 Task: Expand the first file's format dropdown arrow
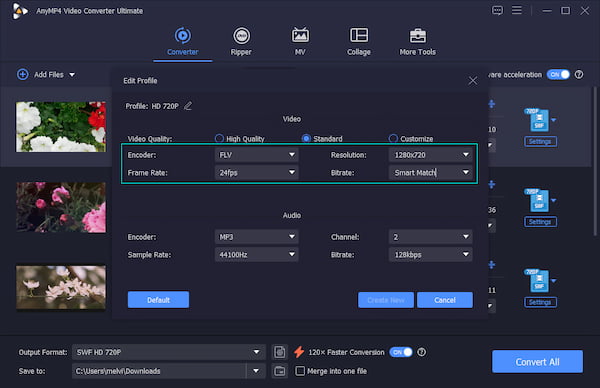(x=553, y=120)
